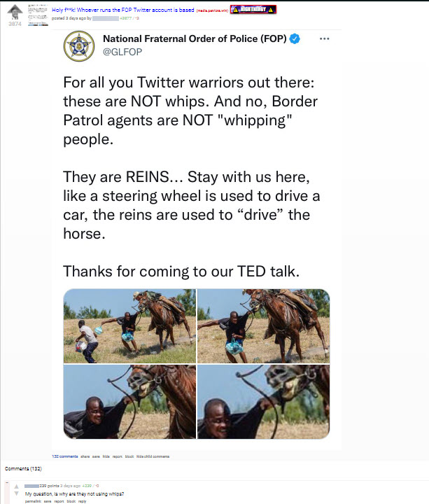Downvote the 'why not using whips' comment
The width and height of the screenshot is (429, 504).
(15, 494)
